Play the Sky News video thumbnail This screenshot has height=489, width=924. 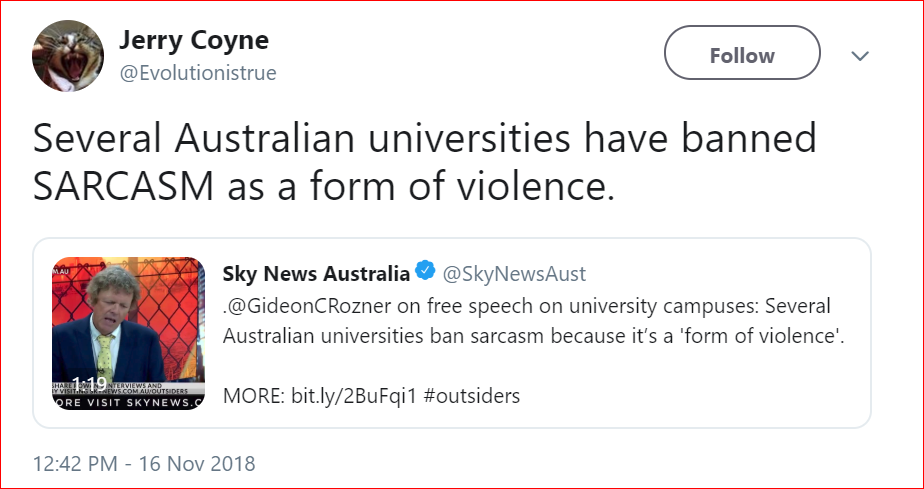tap(128, 333)
